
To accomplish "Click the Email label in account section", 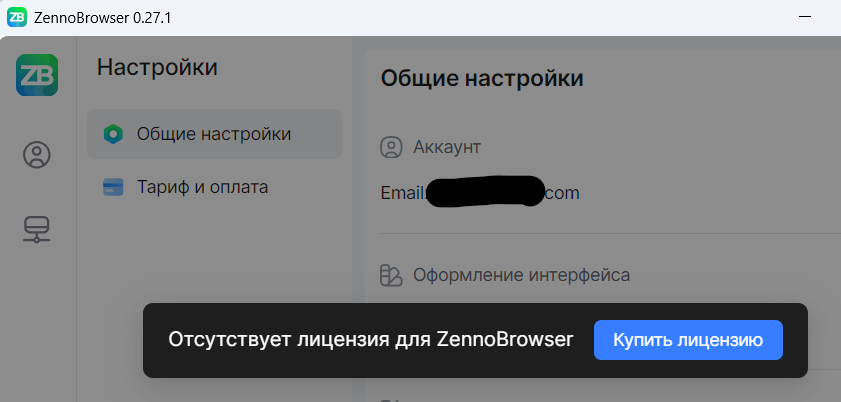I will pyautogui.click(x=402, y=192).
